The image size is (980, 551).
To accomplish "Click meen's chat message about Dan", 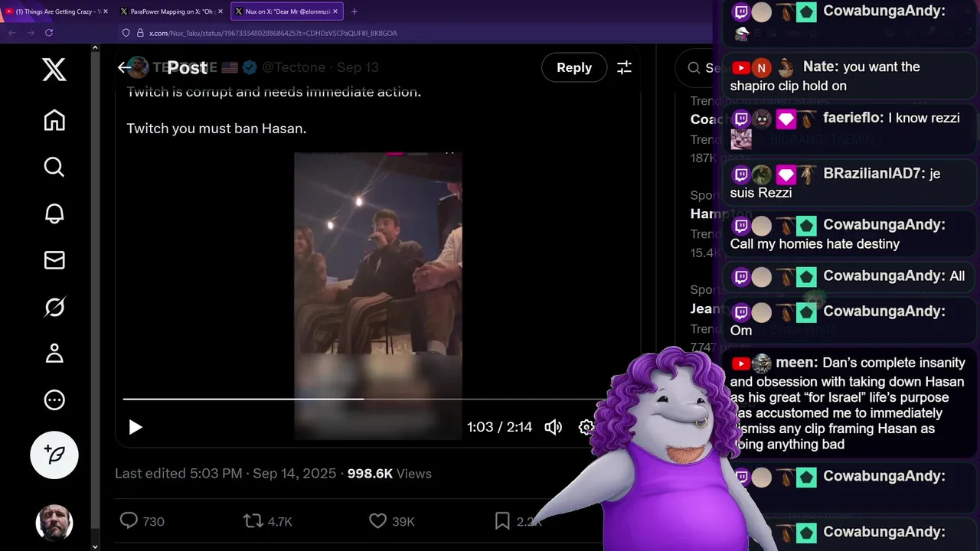I will click(x=848, y=403).
